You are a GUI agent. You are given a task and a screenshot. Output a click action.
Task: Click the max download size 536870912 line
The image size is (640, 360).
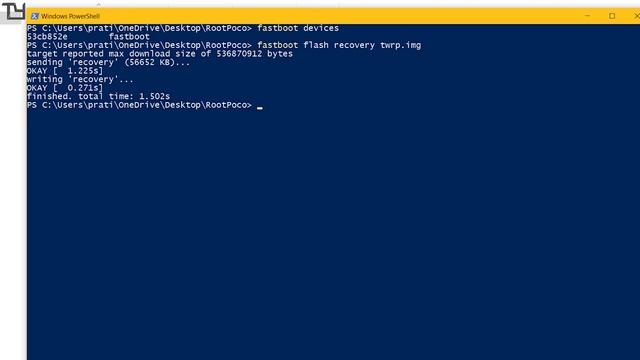pyautogui.click(x=160, y=54)
